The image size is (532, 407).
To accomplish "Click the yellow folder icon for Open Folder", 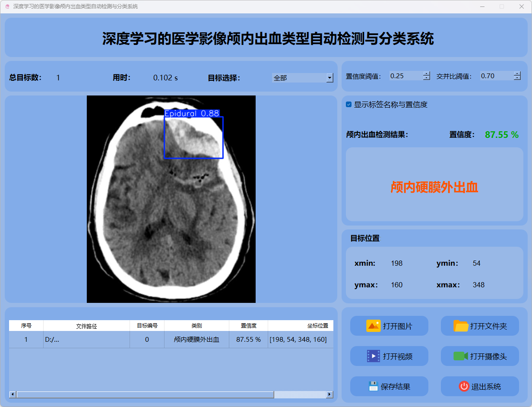I will pyautogui.click(x=461, y=326).
